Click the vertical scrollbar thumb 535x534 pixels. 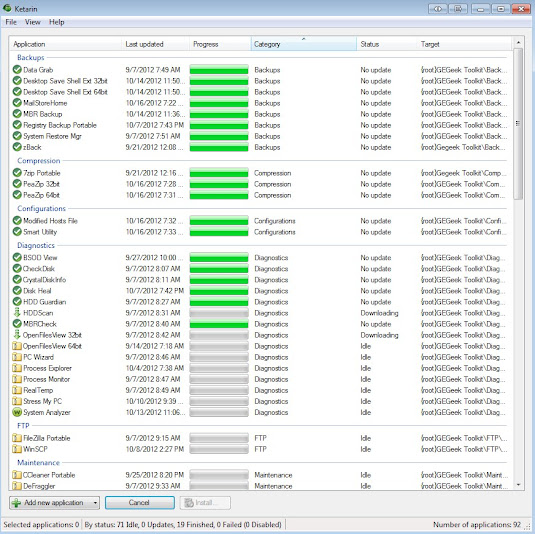coord(518,124)
